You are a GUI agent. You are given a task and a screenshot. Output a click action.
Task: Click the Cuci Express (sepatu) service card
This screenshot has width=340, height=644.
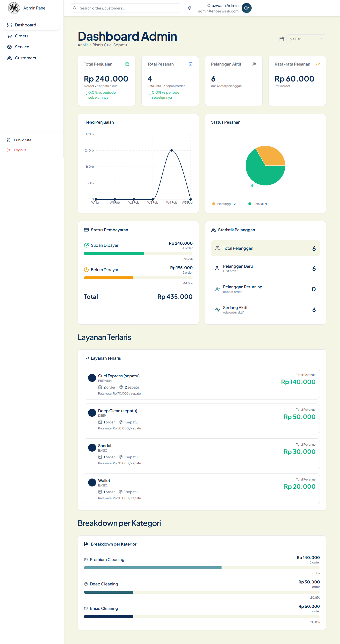[202, 384]
